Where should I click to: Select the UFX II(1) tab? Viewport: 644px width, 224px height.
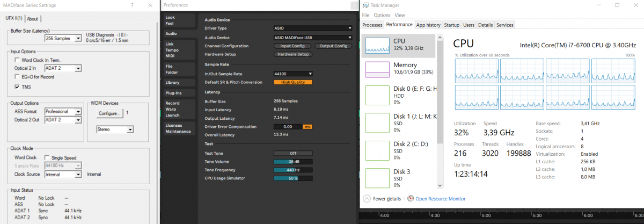click(13, 18)
